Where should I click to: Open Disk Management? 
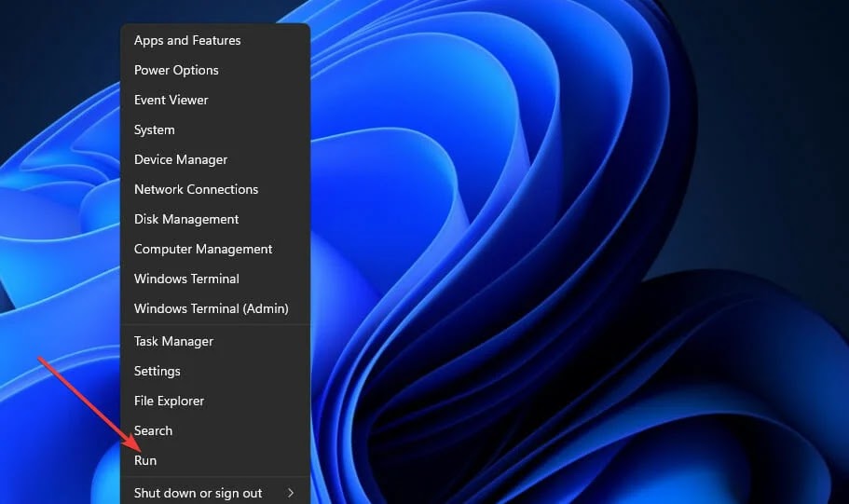[215, 219]
